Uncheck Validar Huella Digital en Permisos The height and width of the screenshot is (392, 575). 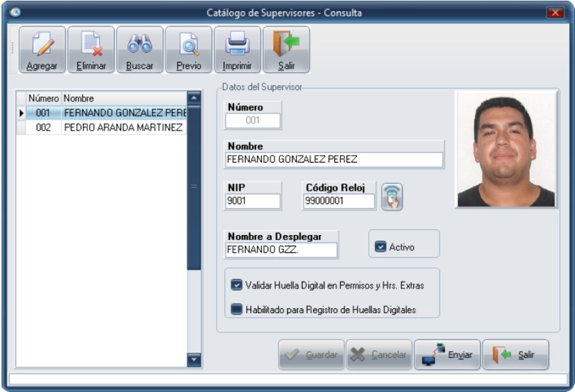point(236,286)
